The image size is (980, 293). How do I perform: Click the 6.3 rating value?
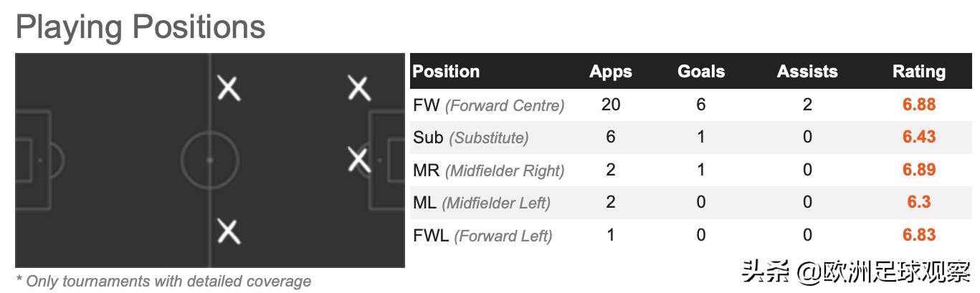[x=919, y=203]
